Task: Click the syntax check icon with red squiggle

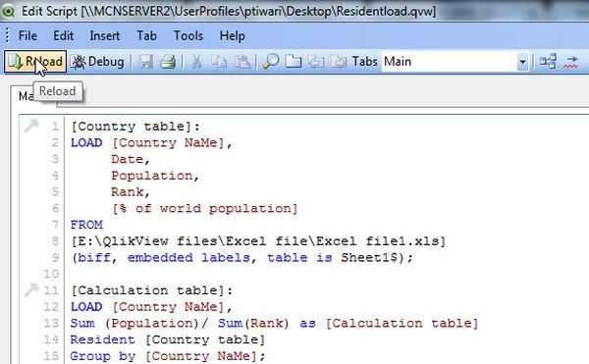Action: tap(571, 62)
